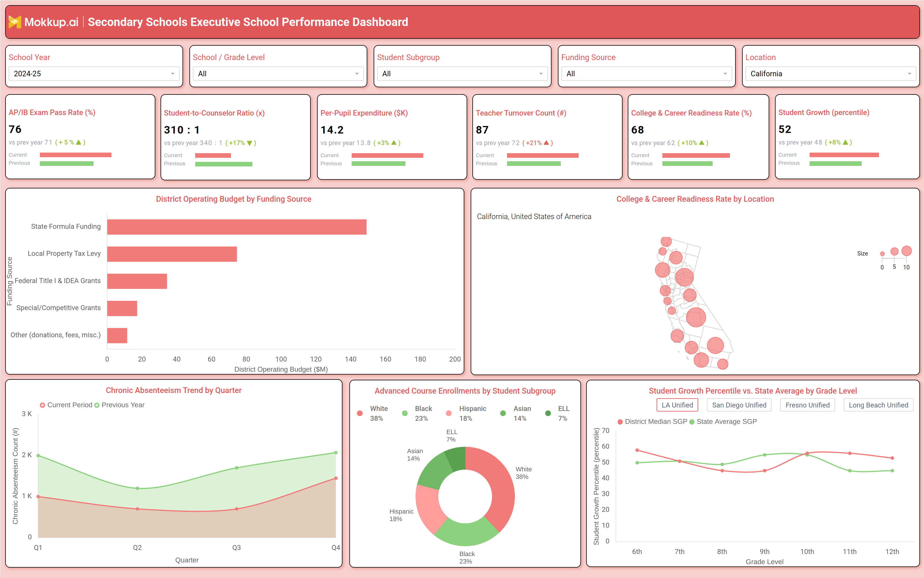Click the Per-Pupil Expenditure value 14.2
The width and height of the screenshot is (924, 578).
[x=332, y=130]
